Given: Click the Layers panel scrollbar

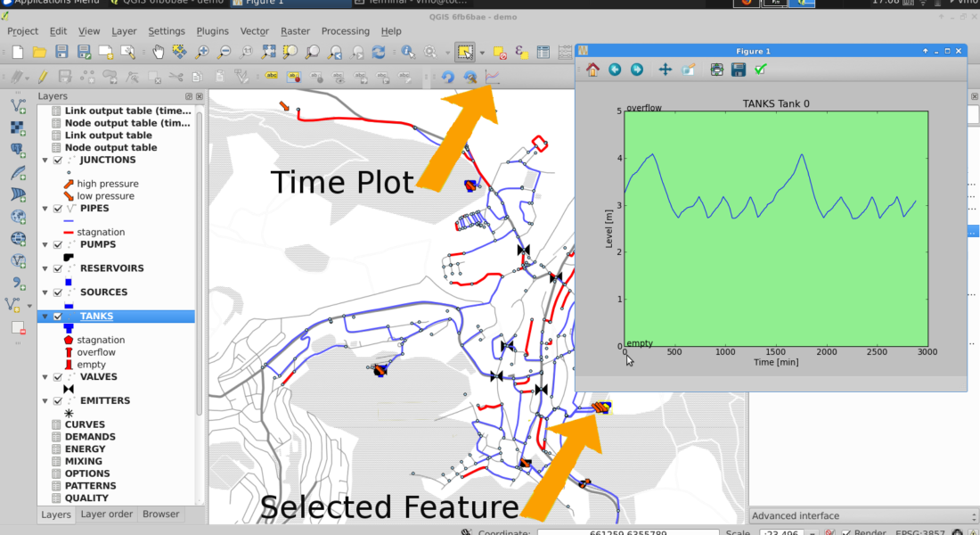Looking at the screenshot, I should (x=200, y=263).
